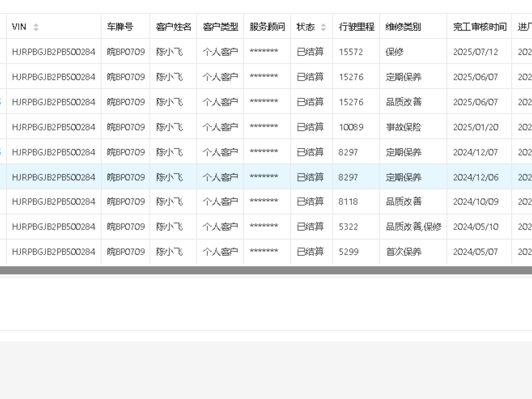Select the date 2024/05/10

476,227
